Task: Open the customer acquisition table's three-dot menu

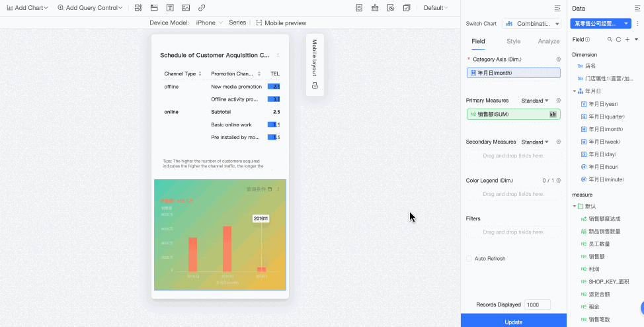Action: pyautogui.click(x=278, y=55)
